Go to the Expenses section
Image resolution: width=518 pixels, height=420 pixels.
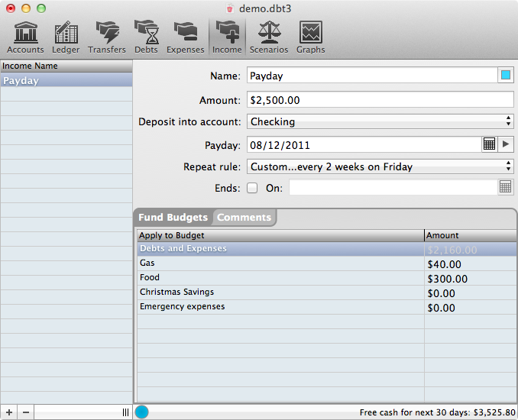(x=186, y=37)
